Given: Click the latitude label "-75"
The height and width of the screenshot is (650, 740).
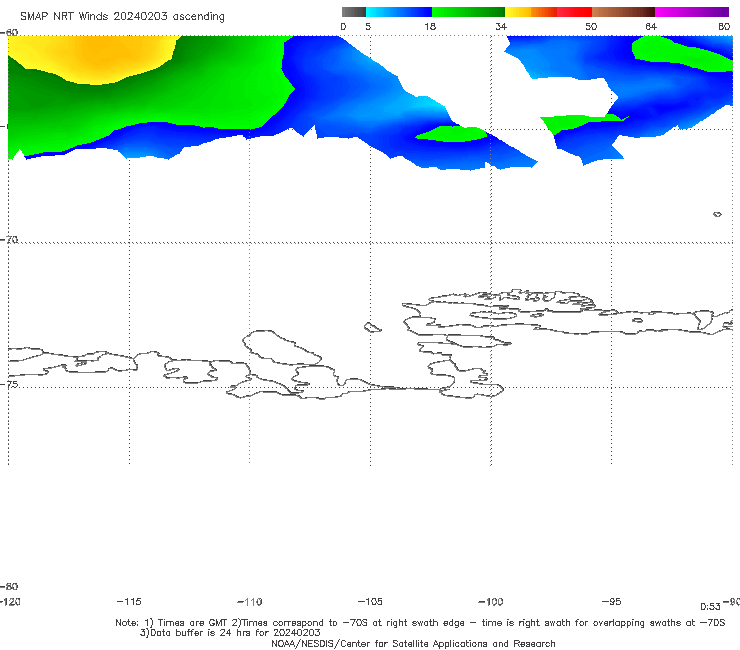Looking at the screenshot, I should click(x=9, y=384).
